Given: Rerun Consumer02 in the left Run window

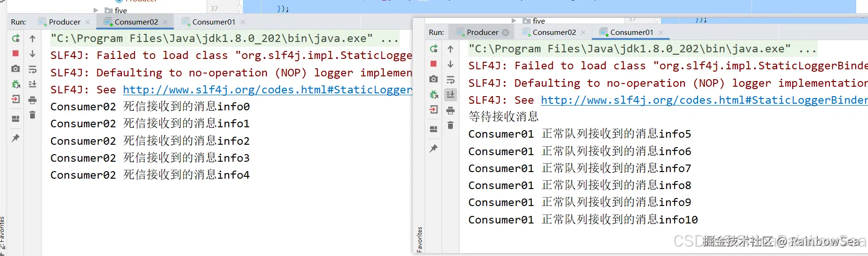Looking at the screenshot, I should click(x=16, y=39).
